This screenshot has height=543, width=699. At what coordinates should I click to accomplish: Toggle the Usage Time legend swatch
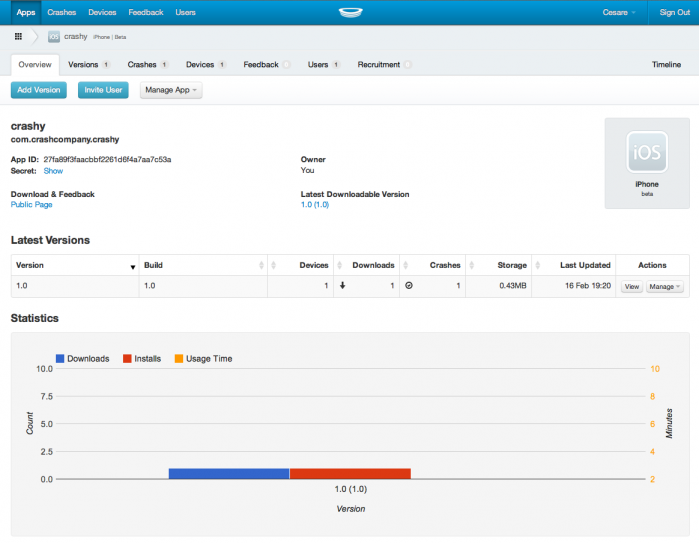tap(179, 358)
